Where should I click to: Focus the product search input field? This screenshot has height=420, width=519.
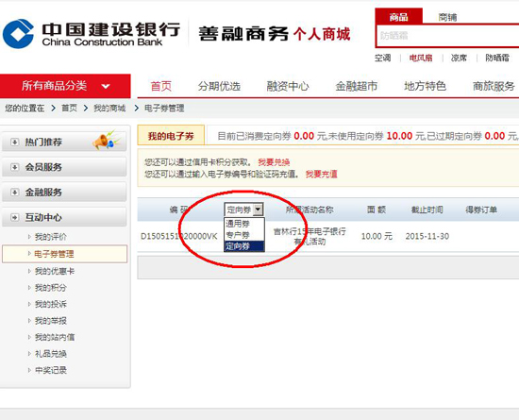[447, 36]
